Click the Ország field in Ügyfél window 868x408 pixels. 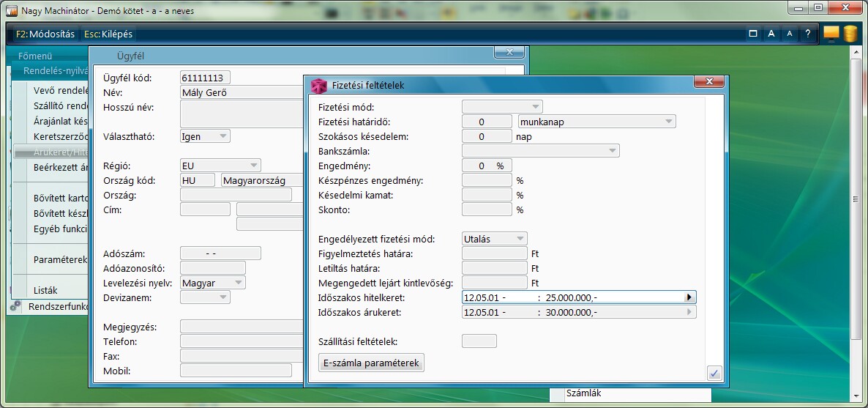coord(236,195)
